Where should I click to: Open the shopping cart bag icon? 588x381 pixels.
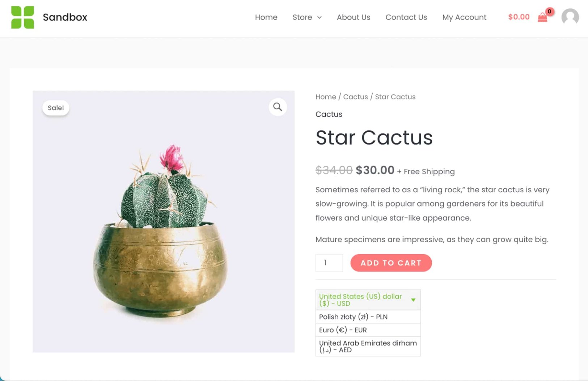click(543, 17)
